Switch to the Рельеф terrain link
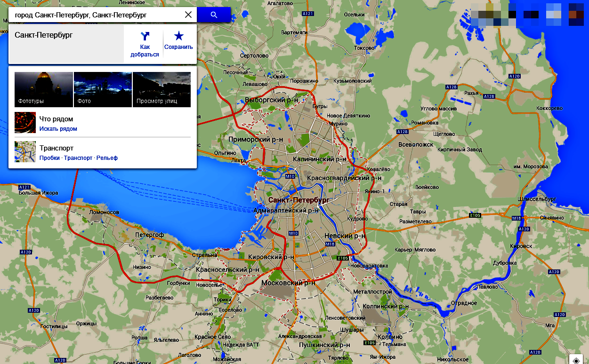The image size is (589, 364). tap(107, 158)
